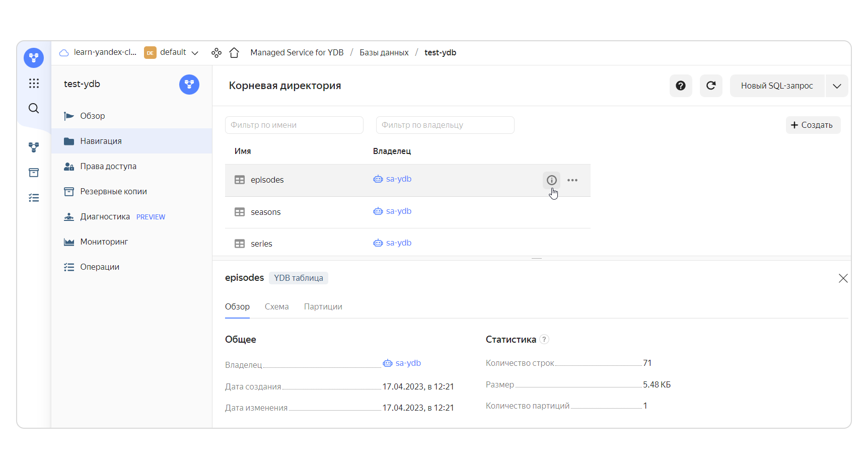This screenshot has width=868, height=469.
Task: Open Мониторинг in the sidebar
Action: [131, 242]
